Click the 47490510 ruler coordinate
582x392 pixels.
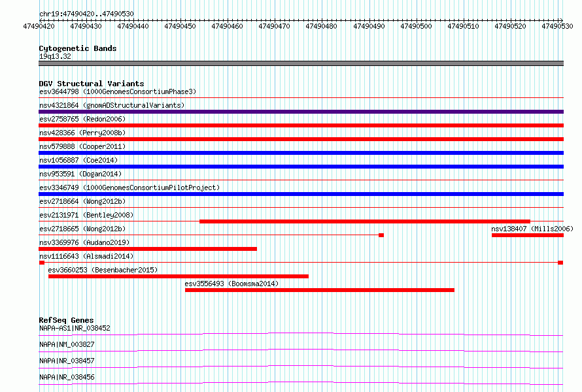463,26
